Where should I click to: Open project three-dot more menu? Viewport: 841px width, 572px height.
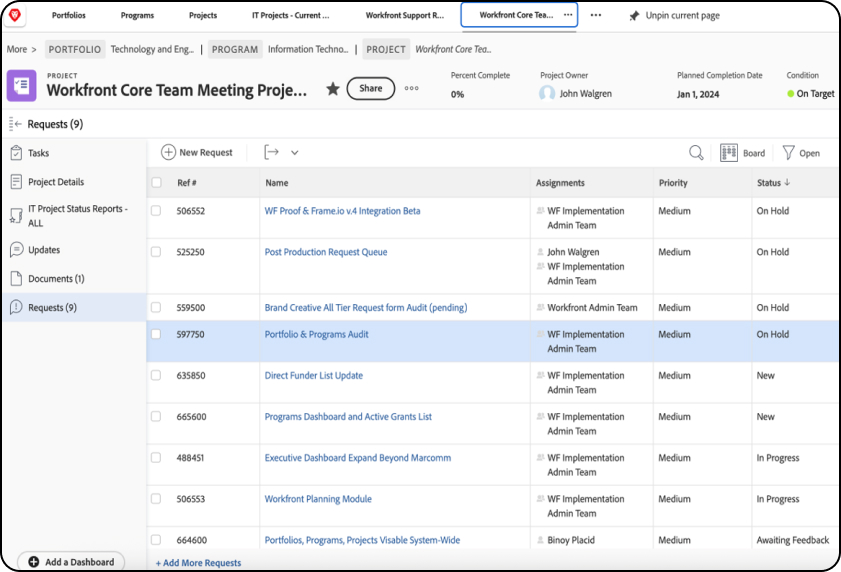click(411, 89)
